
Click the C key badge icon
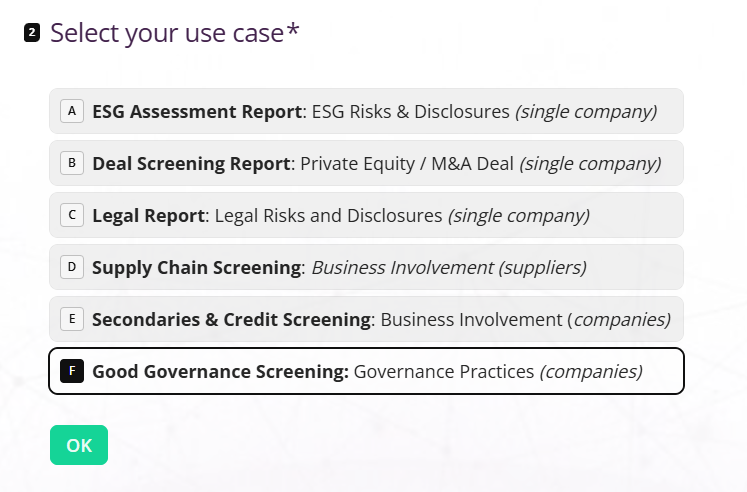point(72,215)
